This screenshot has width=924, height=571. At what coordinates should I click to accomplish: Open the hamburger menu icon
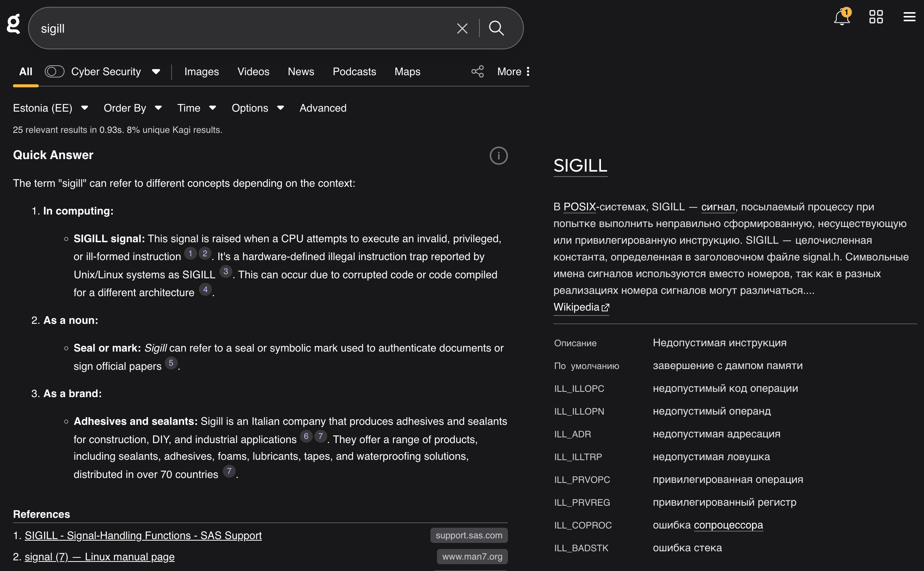click(909, 17)
